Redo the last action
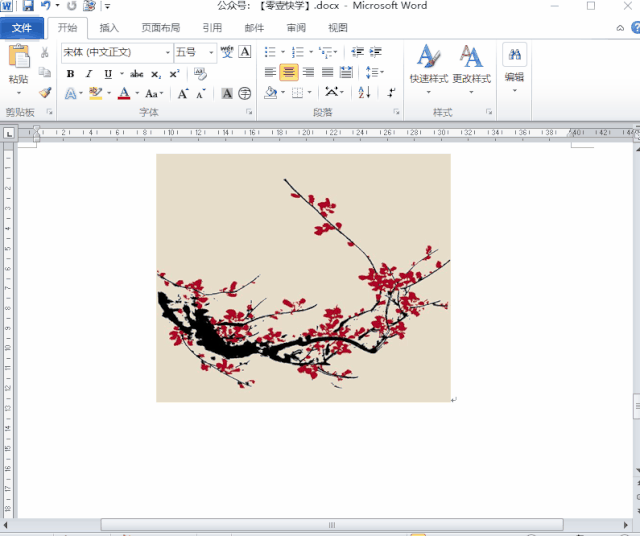The height and width of the screenshot is (536, 640). (72, 6)
